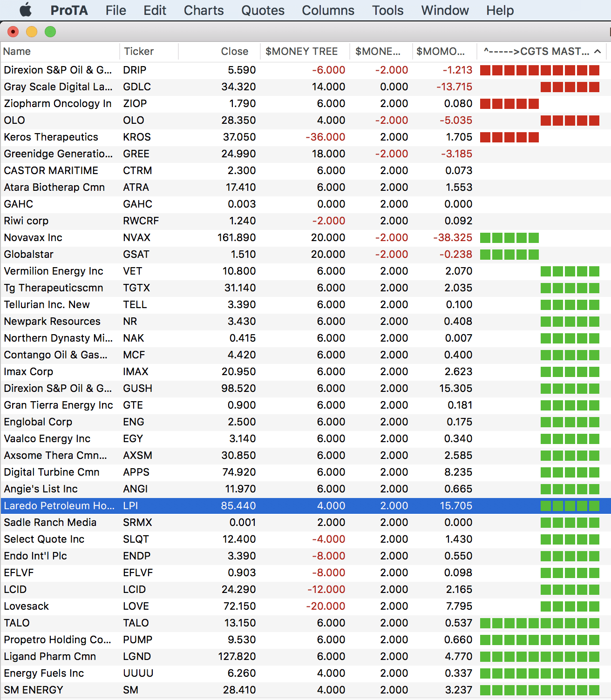Select the Axsome Thera Cmn... row
Viewport: 611px width, 700px height.
point(305,456)
